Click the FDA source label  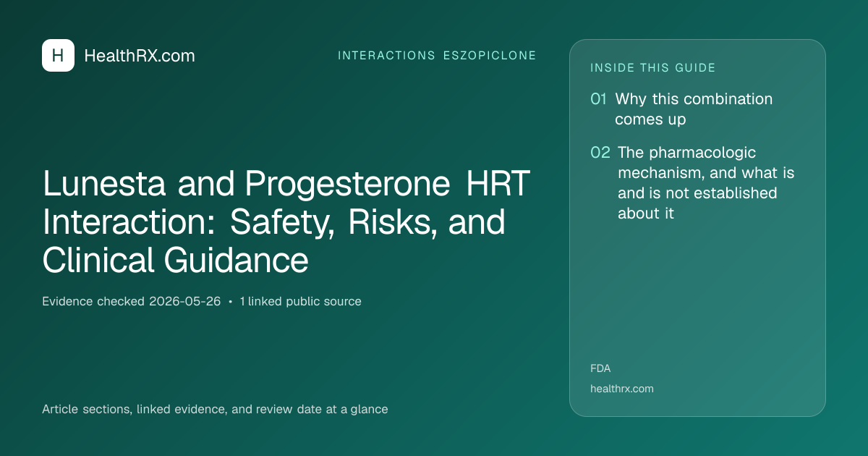pyautogui.click(x=600, y=368)
